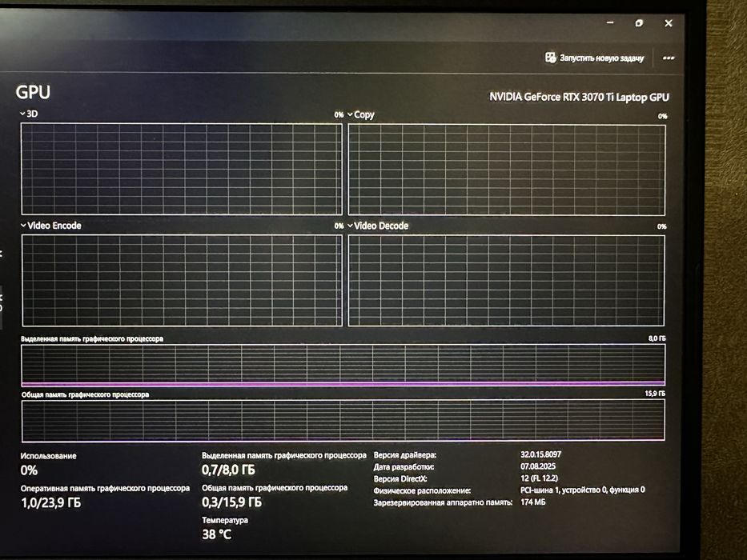Click the Video Decode utilization graph
Image resolution: width=747 pixels, height=560 pixels.
coord(507,281)
